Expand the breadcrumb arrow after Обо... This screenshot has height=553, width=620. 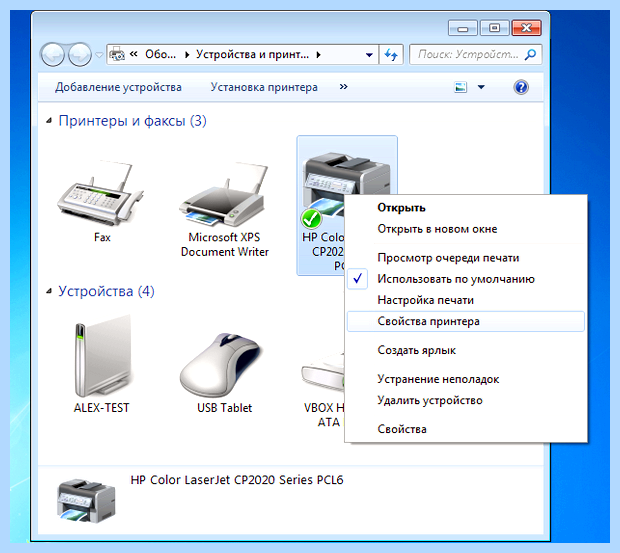[x=187, y=55]
